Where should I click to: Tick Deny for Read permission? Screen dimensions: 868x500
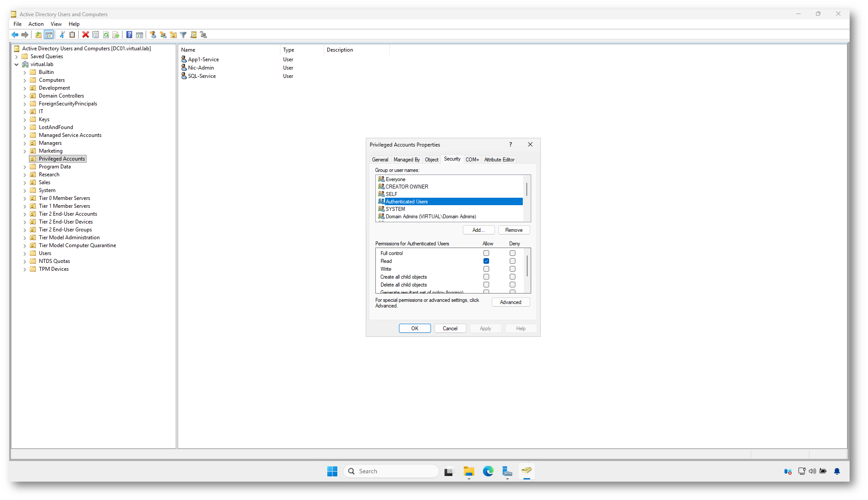(512, 261)
